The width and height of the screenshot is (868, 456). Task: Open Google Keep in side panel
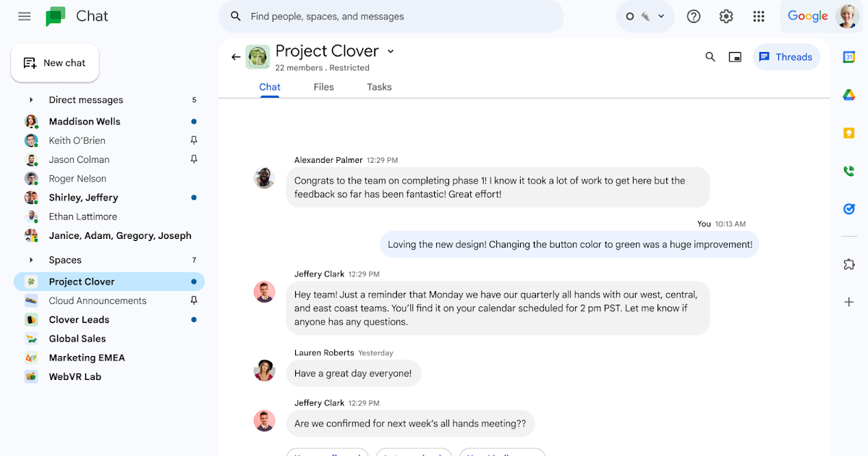(x=849, y=133)
